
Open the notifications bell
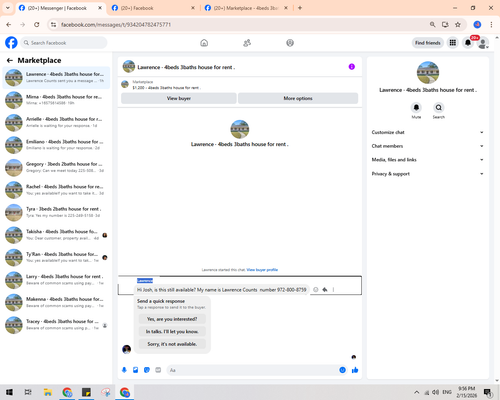pos(468,43)
